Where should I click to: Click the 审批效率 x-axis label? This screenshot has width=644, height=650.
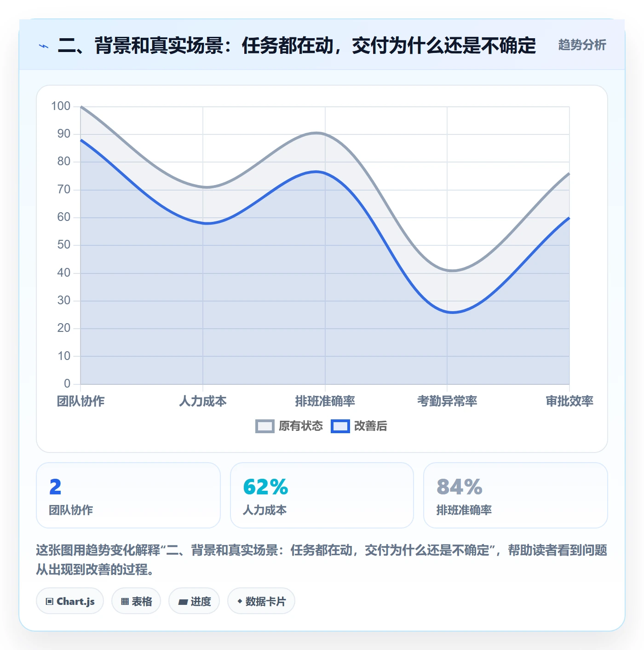pyautogui.click(x=569, y=401)
